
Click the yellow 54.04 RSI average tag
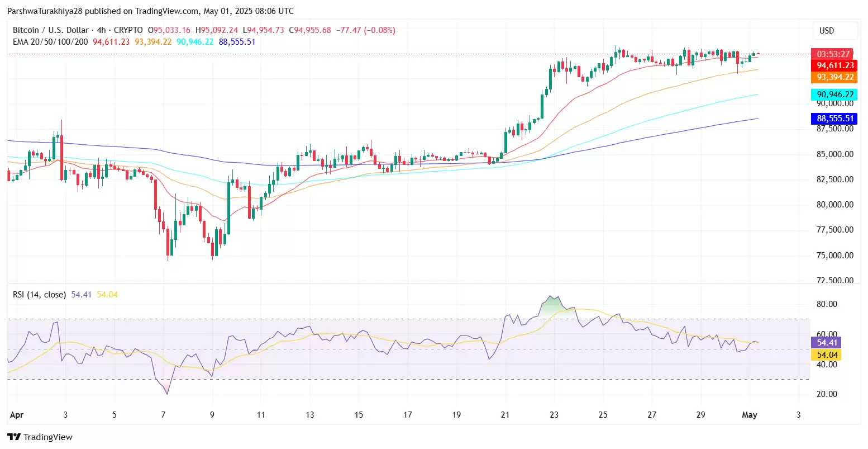(827, 355)
